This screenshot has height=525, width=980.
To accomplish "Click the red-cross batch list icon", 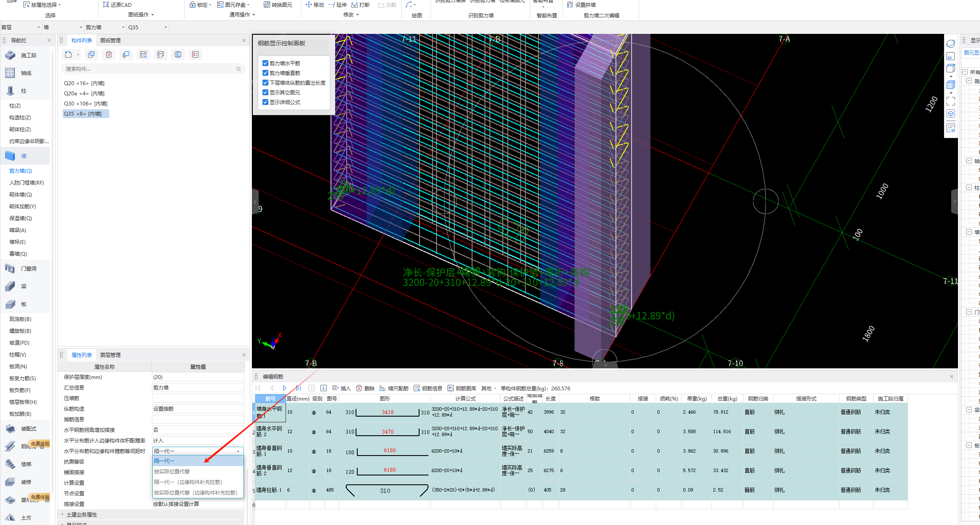I will click(195, 54).
